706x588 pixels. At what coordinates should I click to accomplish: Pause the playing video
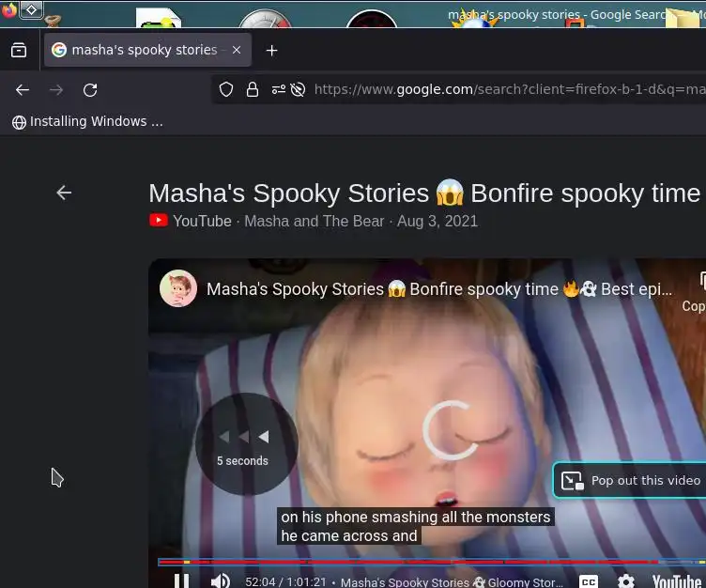coord(182,580)
